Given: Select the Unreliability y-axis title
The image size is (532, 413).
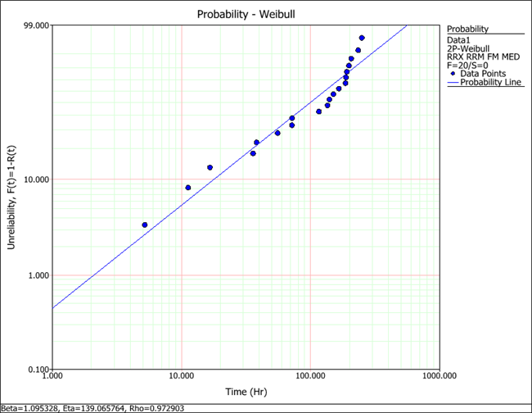Looking at the screenshot, I should [15, 197].
